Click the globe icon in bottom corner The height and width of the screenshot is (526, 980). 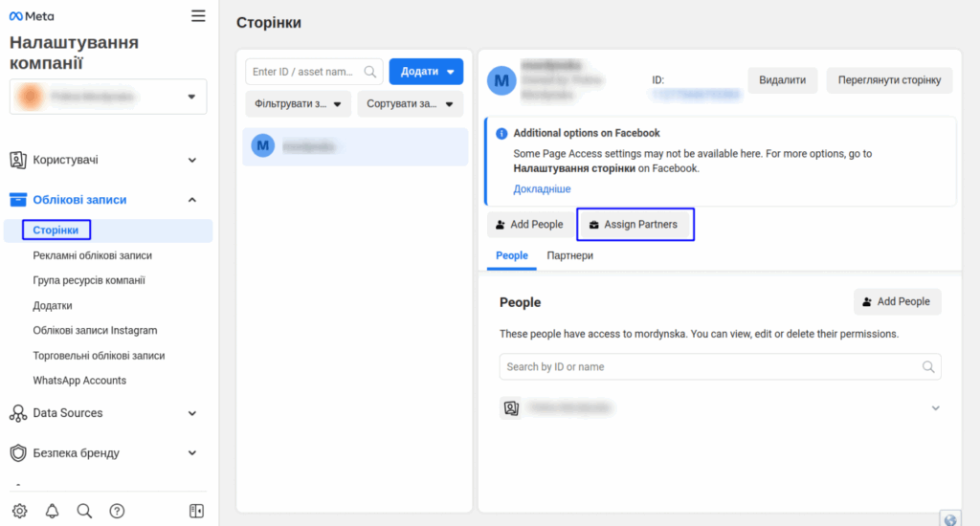pyautogui.click(x=950, y=519)
